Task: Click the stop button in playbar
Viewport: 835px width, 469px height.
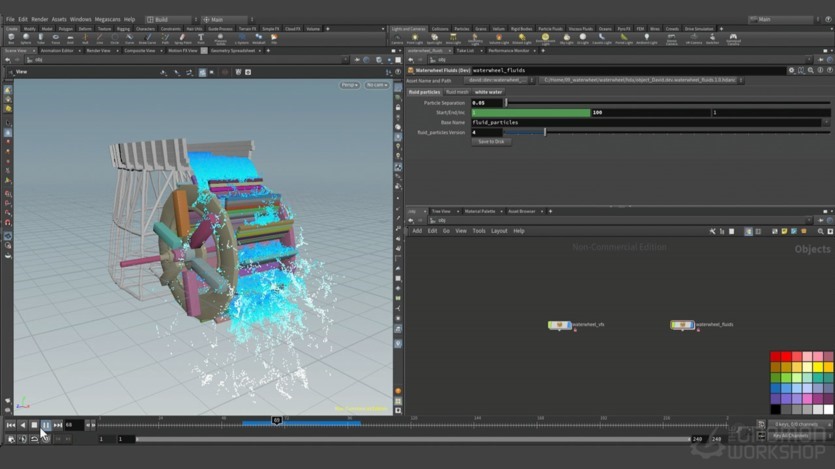Action: click(x=34, y=425)
